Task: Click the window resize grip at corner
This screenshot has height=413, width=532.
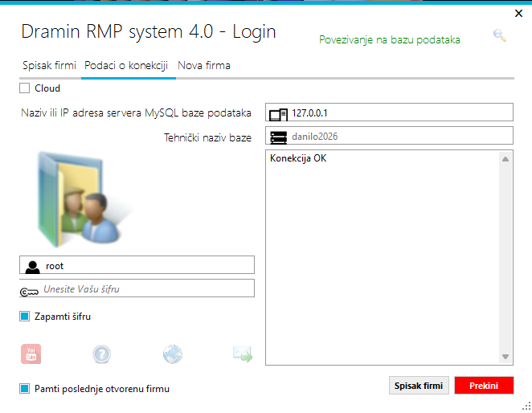Action: pyautogui.click(x=526, y=406)
